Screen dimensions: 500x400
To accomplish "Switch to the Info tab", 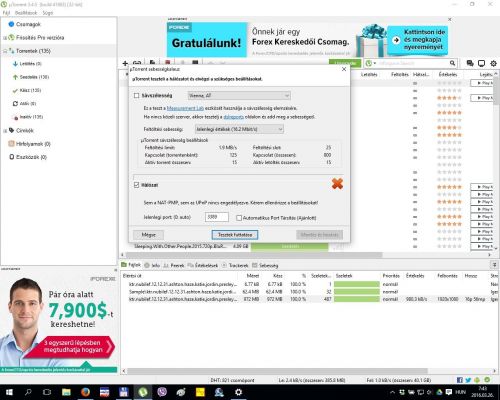I will point(152,265).
